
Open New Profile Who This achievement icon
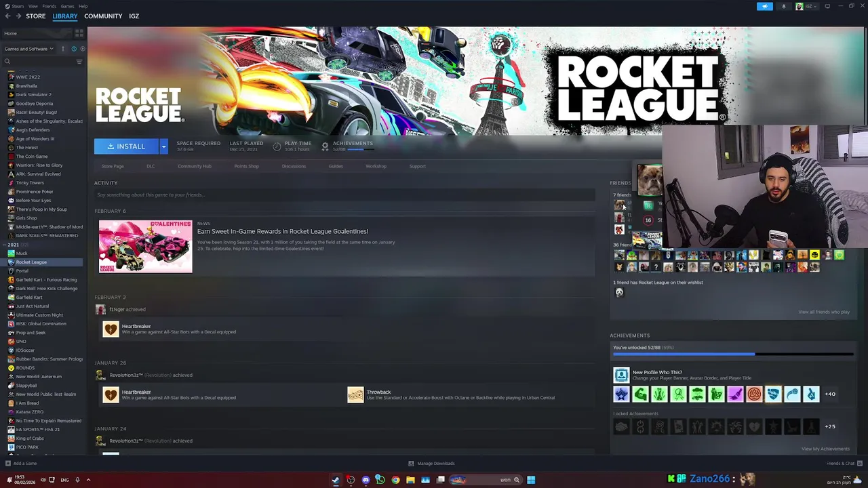coord(621,375)
